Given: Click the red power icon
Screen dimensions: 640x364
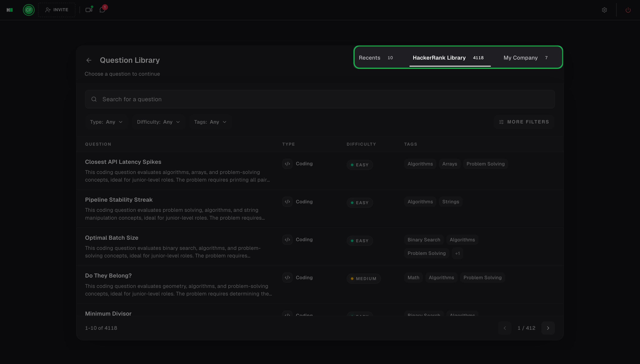Looking at the screenshot, I should (x=628, y=10).
